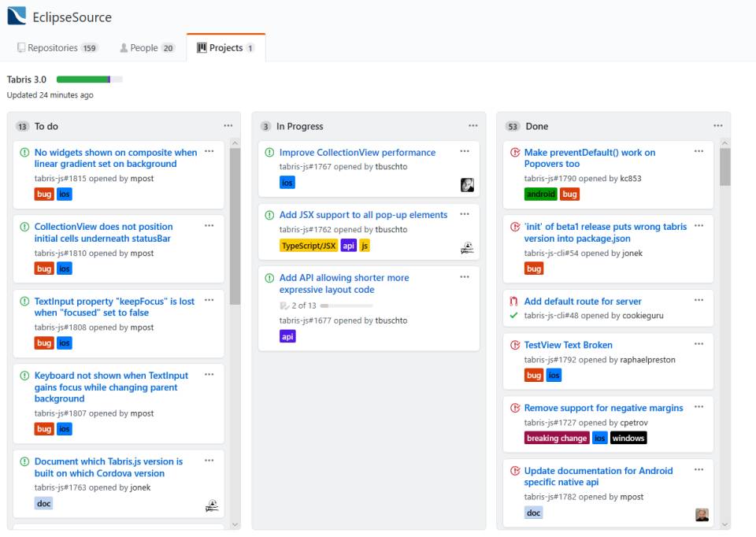Open issue 'init of beta1 release puts wrong tabris version'

605,232
